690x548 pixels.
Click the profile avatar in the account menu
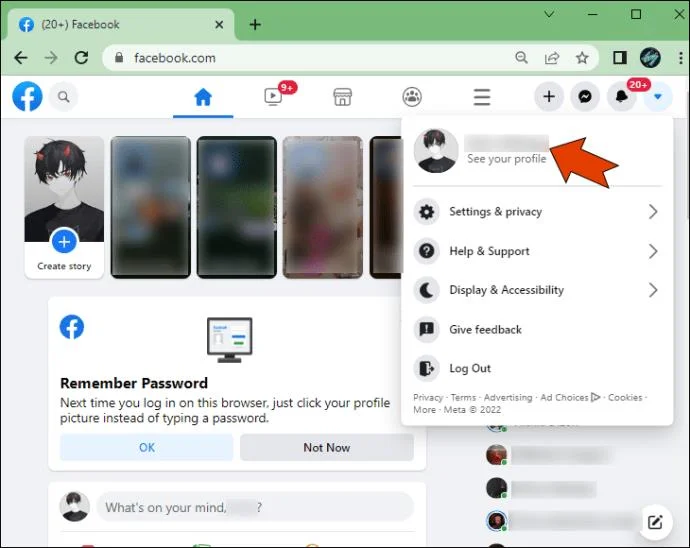tap(436, 151)
